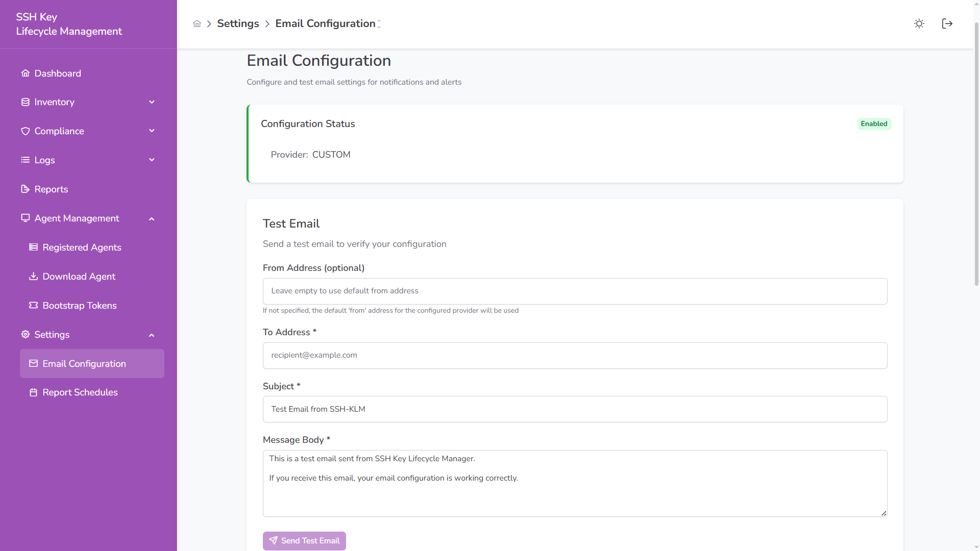Screen dimensions: 980x551
Task: Collapse the Agent Management section
Action: pyautogui.click(x=152, y=219)
